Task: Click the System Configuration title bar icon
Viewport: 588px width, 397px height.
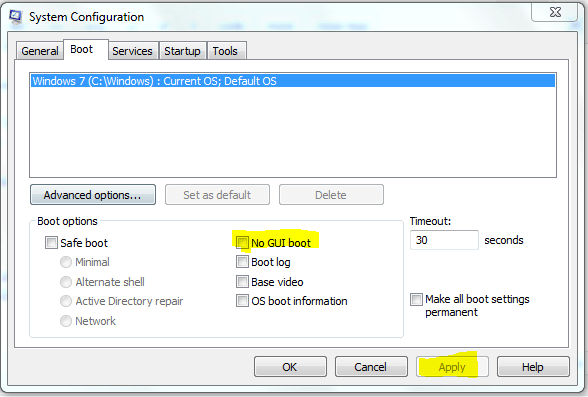Action: pyautogui.click(x=16, y=17)
